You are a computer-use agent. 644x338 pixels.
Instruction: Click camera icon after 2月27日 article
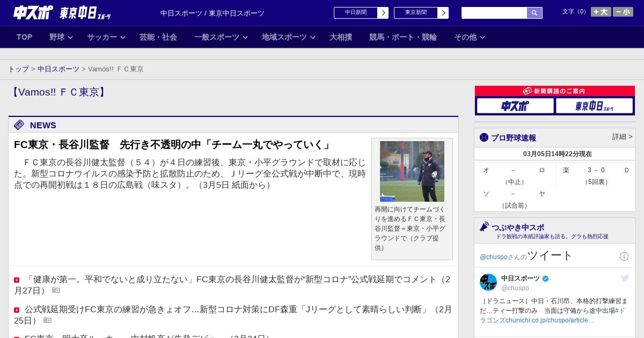tap(56, 290)
